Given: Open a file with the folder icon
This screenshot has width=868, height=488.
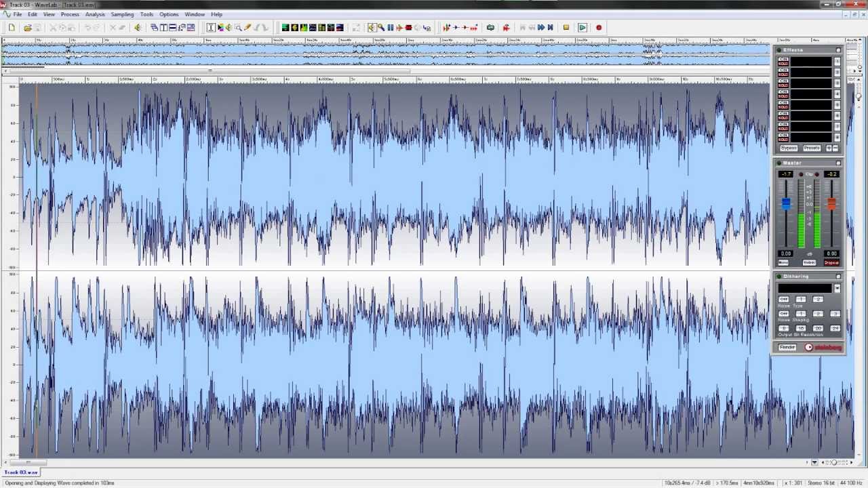Looking at the screenshot, I should click(28, 28).
